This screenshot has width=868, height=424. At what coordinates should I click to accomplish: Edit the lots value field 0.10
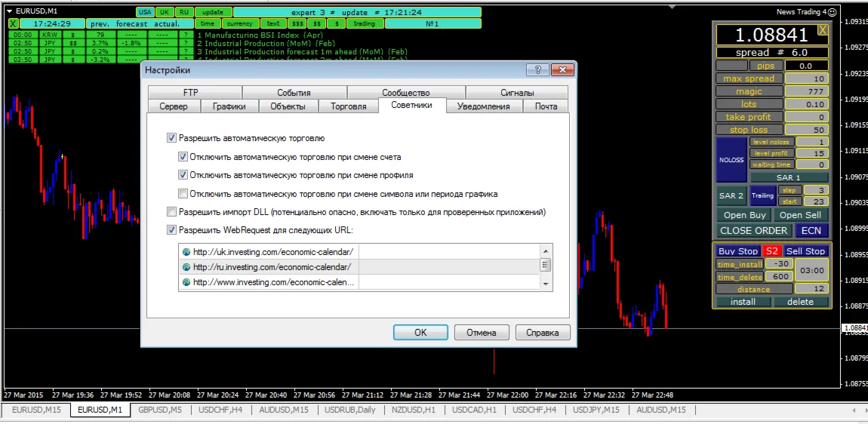[x=807, y=104]
